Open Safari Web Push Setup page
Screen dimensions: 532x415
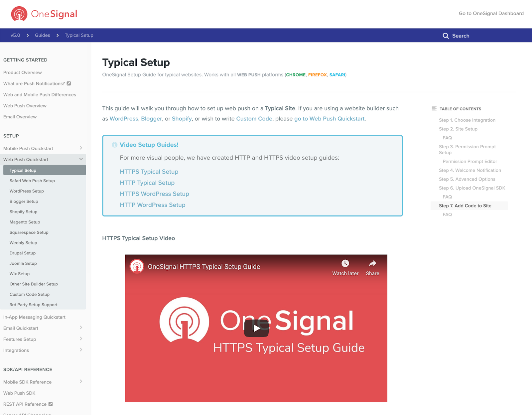point(32,181)
